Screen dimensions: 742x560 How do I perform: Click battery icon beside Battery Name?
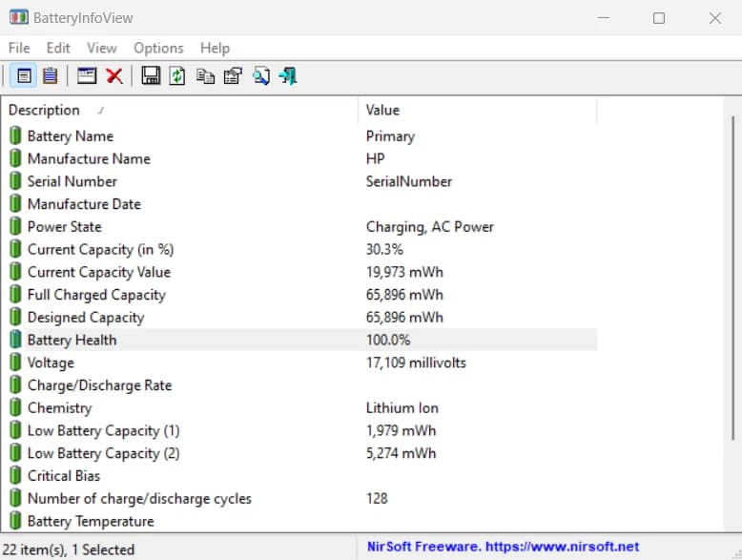15,135
